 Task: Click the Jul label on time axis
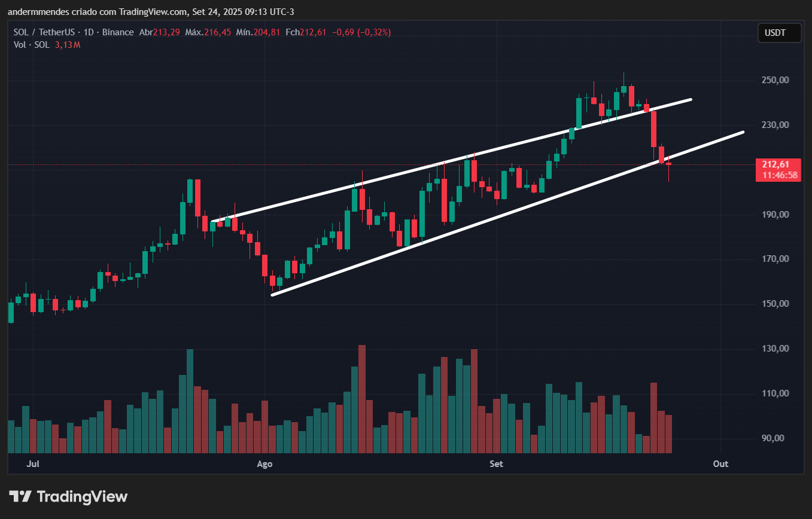pyautogui.click(x=34, y=464)
